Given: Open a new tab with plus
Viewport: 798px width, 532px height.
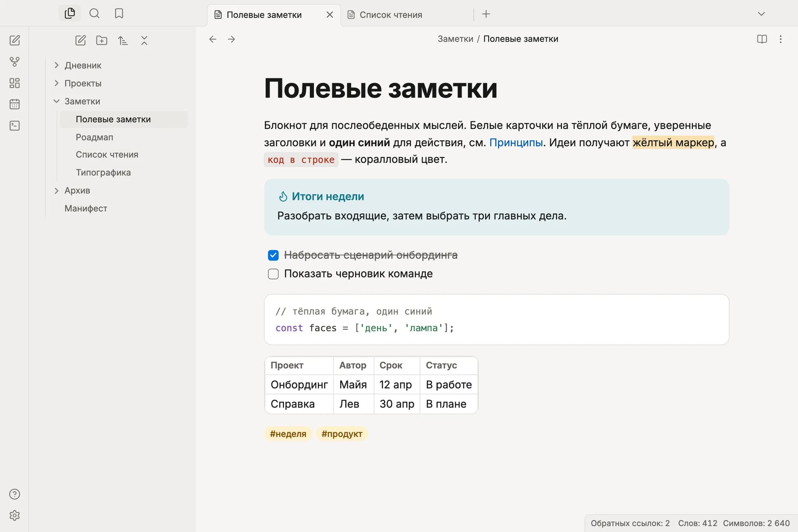Looking at the screenshot, I should coord(486,14).
